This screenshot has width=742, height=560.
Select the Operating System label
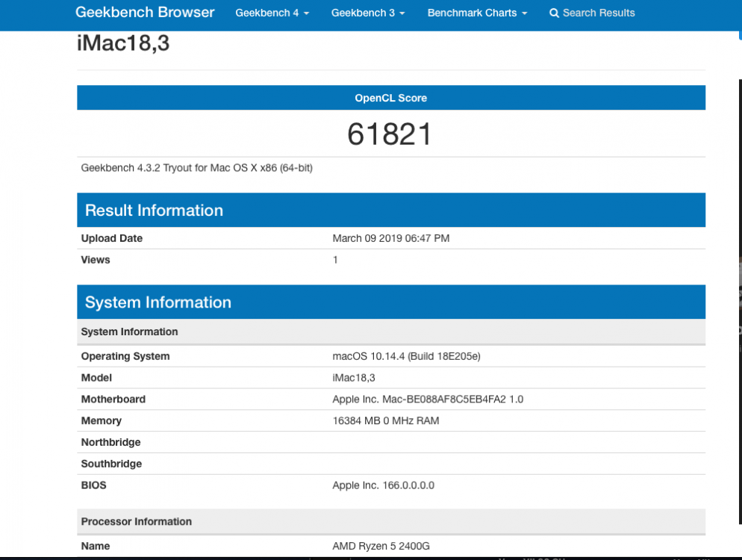(x=125, y=356)
